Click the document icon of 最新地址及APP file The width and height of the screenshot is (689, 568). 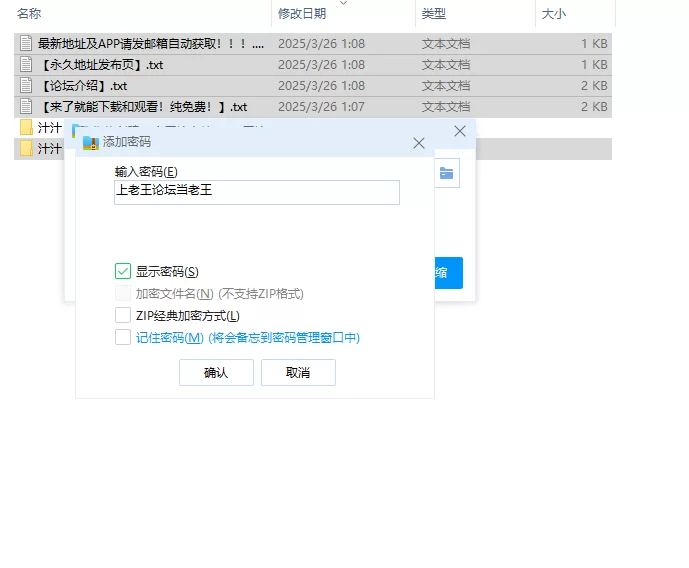point(27,44)
